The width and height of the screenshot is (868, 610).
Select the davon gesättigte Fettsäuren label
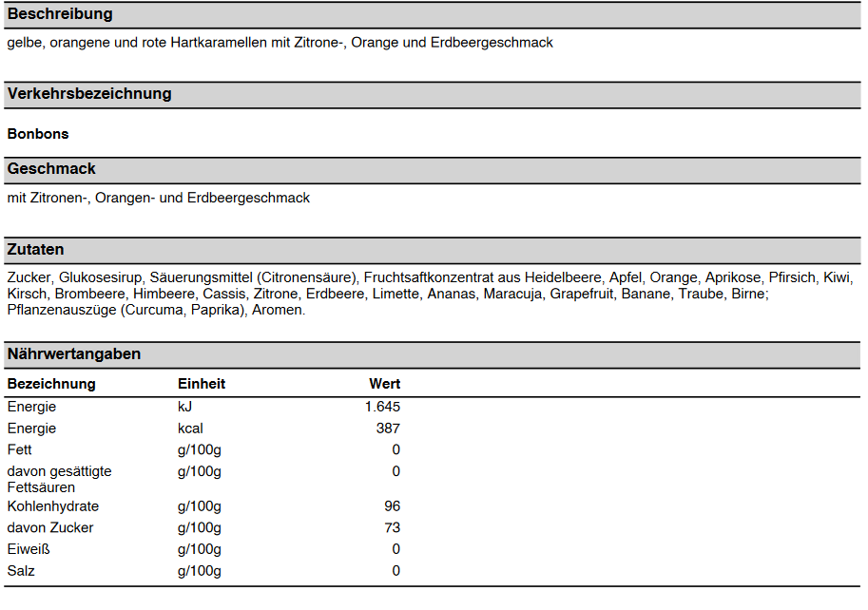(x=59, y=480)
